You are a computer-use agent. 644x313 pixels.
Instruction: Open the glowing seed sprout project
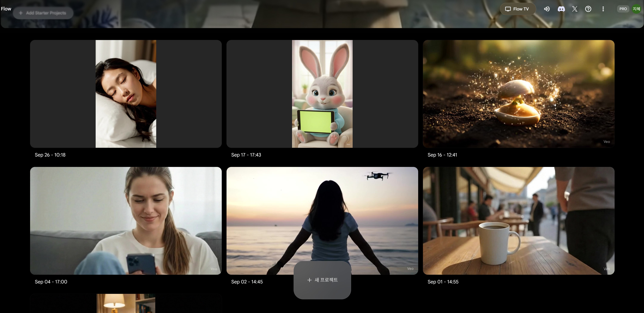[x=518, y=94]
